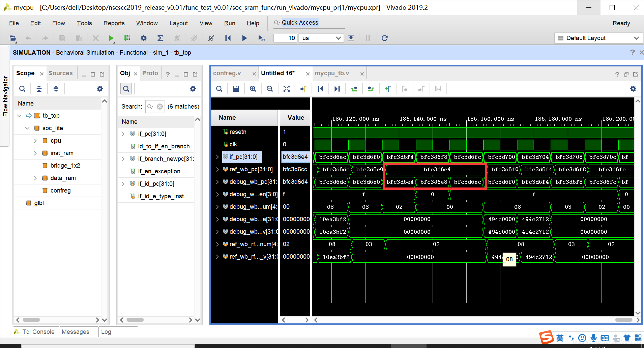The height and width of the screenshot is (348, 644).
Task: Go to last time in waveform
Action: tap(337, 89)
